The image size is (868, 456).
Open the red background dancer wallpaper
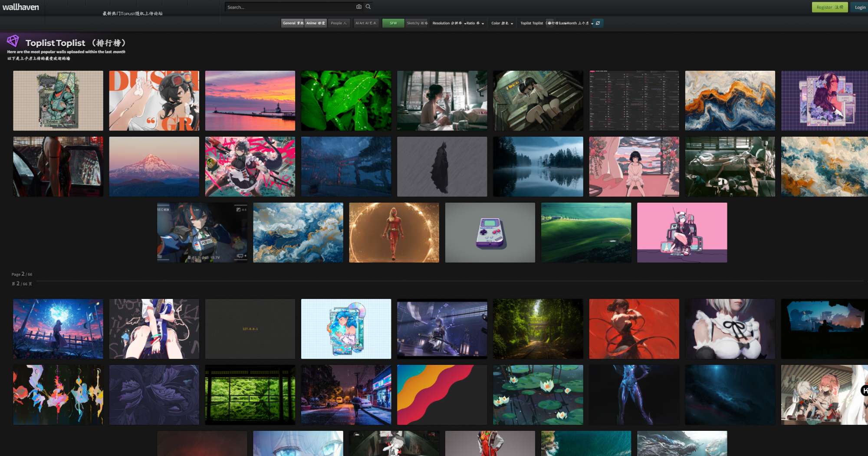tap(634, 329)
